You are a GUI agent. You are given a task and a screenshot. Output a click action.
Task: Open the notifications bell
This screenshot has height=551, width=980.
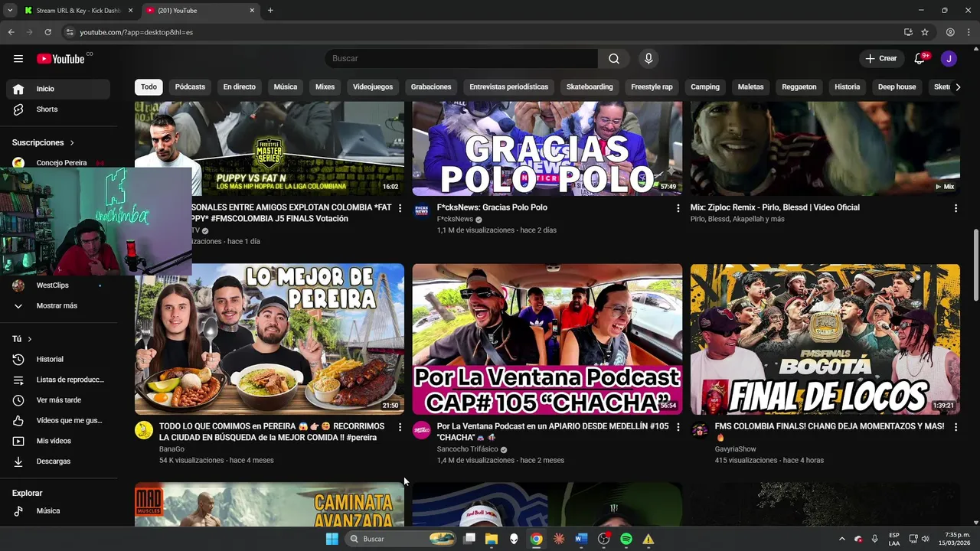point(920,59)
